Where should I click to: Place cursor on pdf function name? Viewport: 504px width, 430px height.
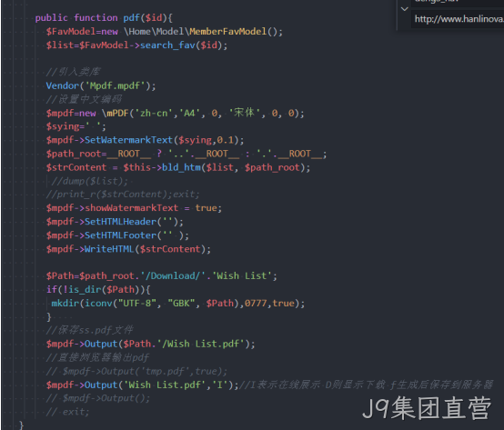coord(131,17)
